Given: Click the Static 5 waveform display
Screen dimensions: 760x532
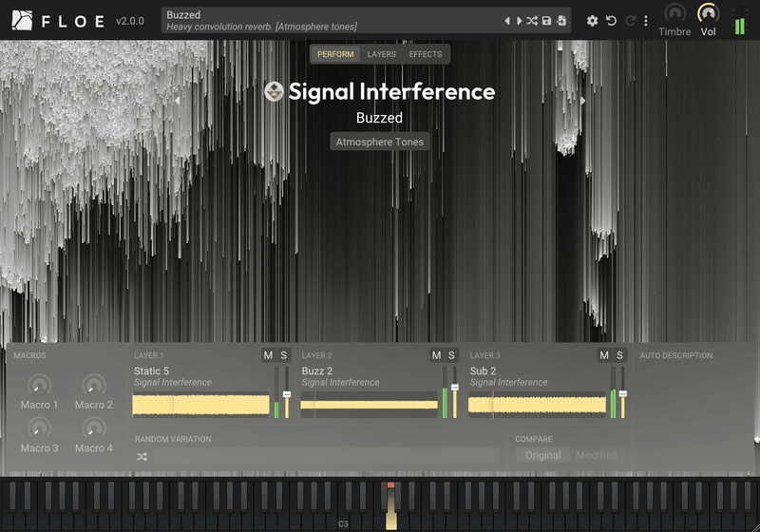Looking at the screenshot, I should (x=200, y=405).
